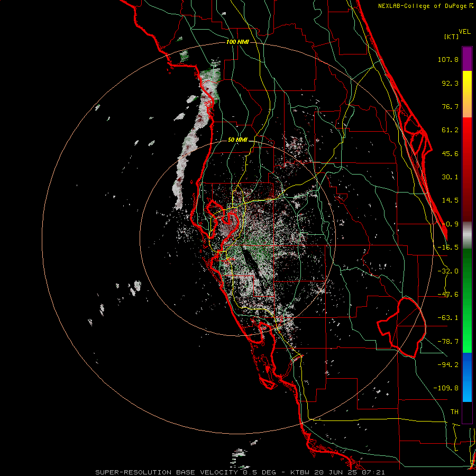The height and width of the screenshot is (476, 476).
Task: Click the 107.8 legend value
Action: (448, 59)
